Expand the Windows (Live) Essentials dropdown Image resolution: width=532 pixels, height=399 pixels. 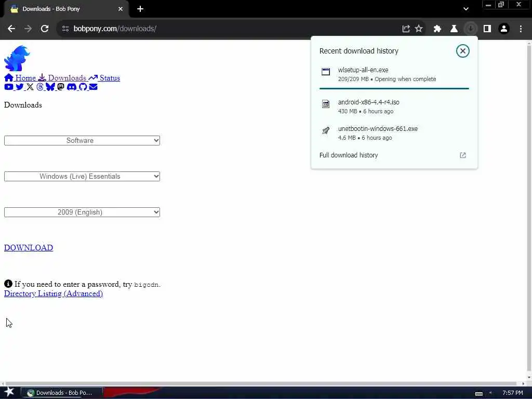[x=82, y=177]
